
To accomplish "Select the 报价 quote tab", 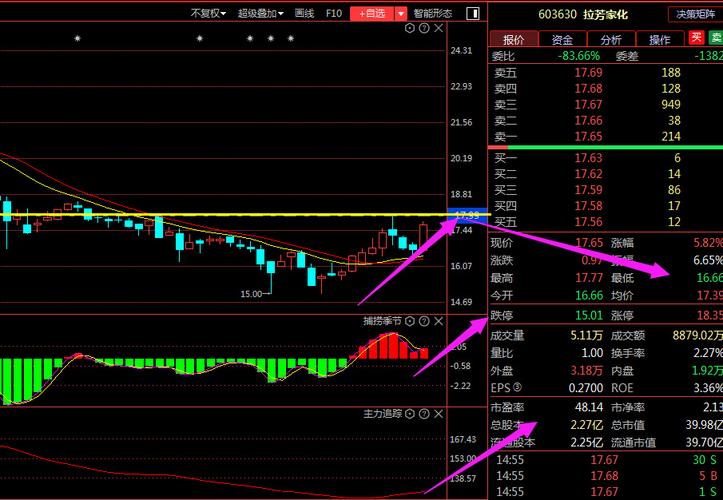I will coord(514,39).
